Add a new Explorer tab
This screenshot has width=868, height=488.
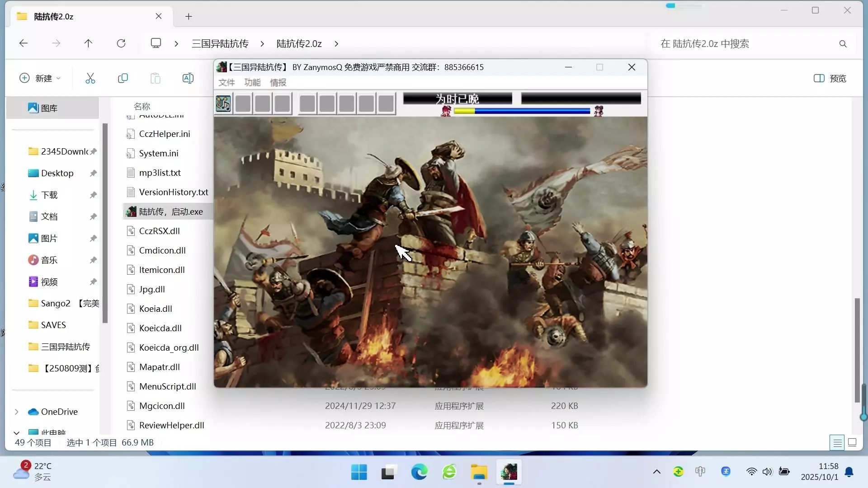tap(189, 17)
